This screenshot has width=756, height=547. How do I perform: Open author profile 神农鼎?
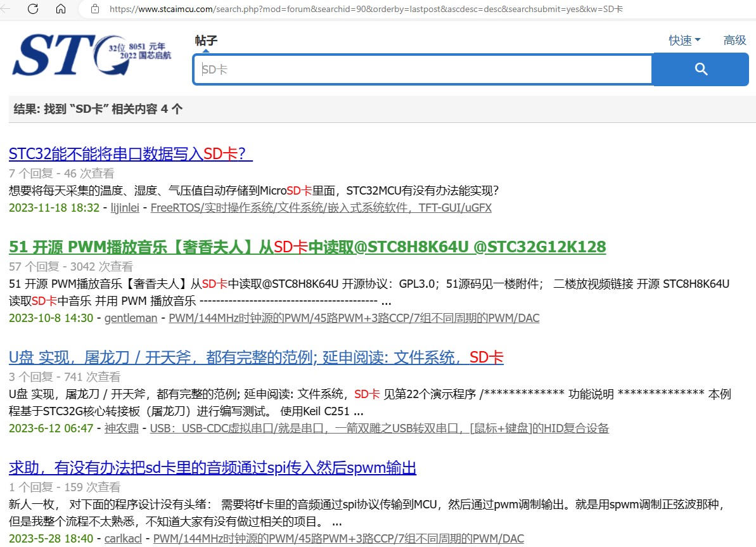click(122, 428)
